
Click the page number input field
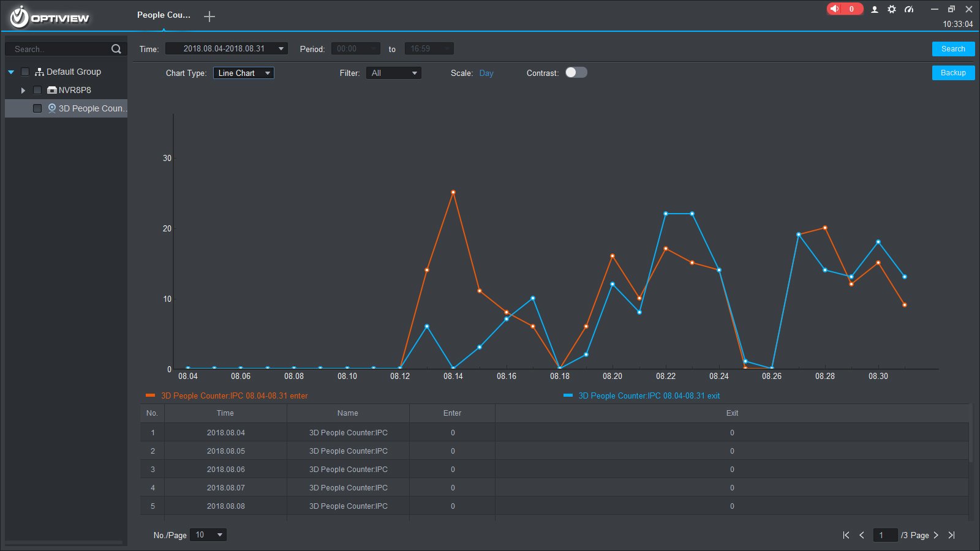point(885,535)
